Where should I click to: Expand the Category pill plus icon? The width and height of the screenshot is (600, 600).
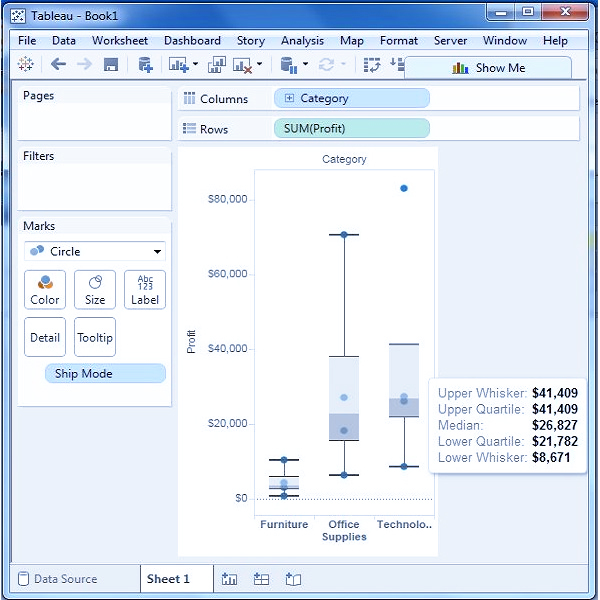coord(289,98)
